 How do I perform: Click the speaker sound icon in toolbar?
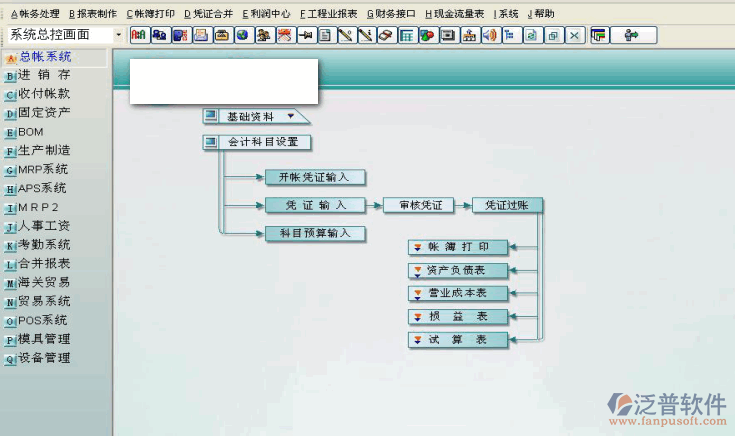[x=489, y=35]
